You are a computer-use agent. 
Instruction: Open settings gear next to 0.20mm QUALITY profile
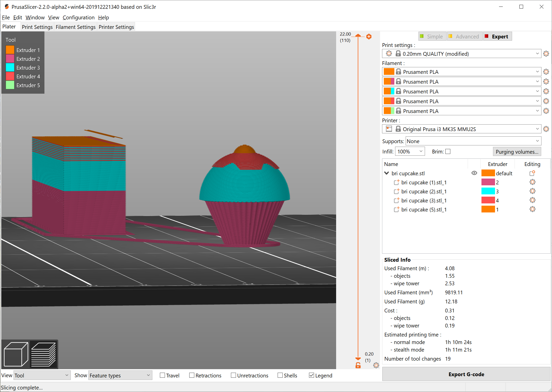546,53
